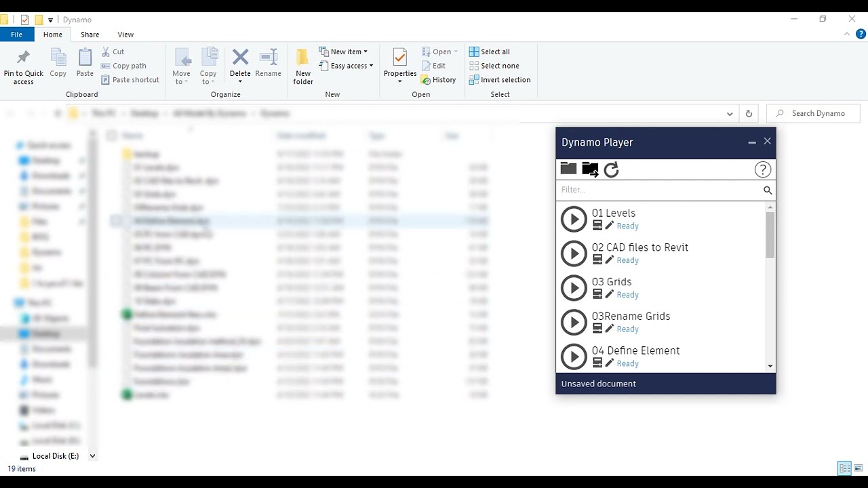Focus the Search Dynamo box

click(x=813, y=113)
